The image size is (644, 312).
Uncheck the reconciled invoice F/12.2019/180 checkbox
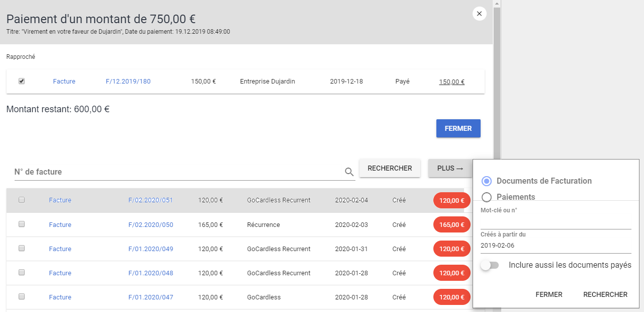[x=22, y=81]
